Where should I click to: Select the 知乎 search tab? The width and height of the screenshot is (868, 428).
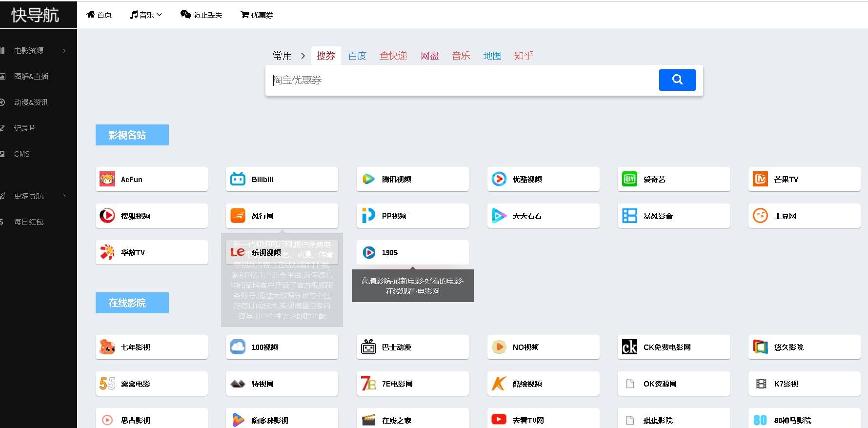[524, 56]
